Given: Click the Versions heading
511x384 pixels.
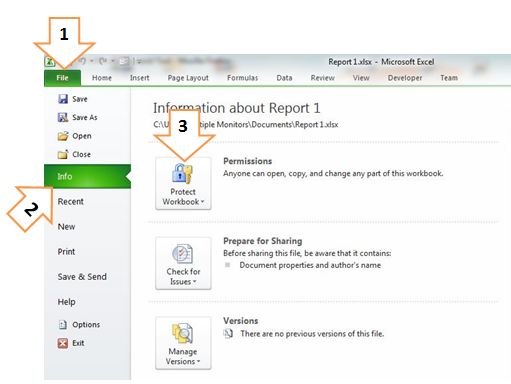Looking at the screenshot, I should pos(241,321).
